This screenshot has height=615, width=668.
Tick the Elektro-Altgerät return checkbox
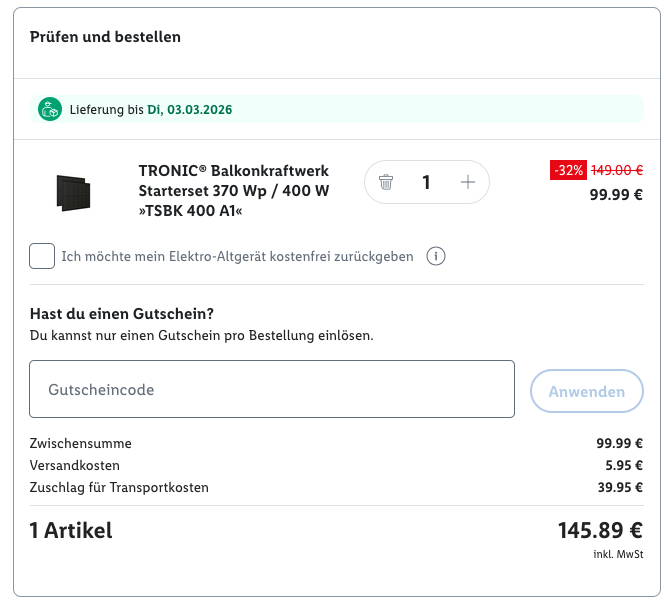coord(42,256)
